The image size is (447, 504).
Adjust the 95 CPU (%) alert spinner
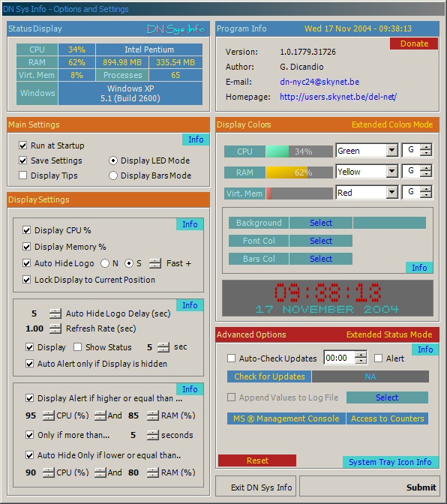point(49,415)
